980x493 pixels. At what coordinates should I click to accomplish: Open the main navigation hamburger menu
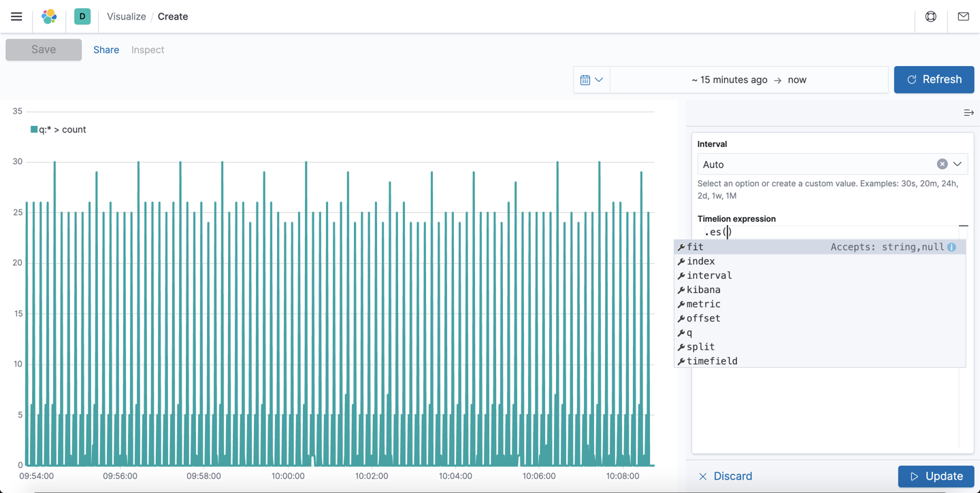coord(16,16)
